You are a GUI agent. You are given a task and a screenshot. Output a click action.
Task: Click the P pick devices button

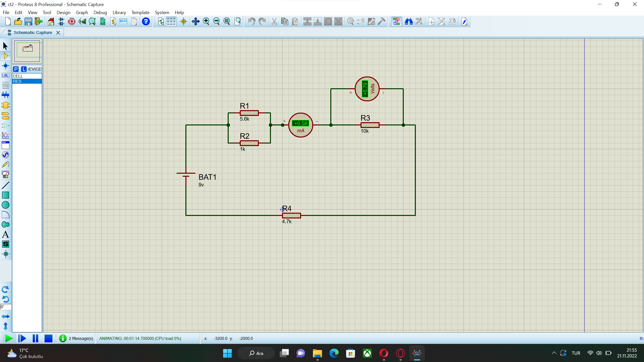16,69
